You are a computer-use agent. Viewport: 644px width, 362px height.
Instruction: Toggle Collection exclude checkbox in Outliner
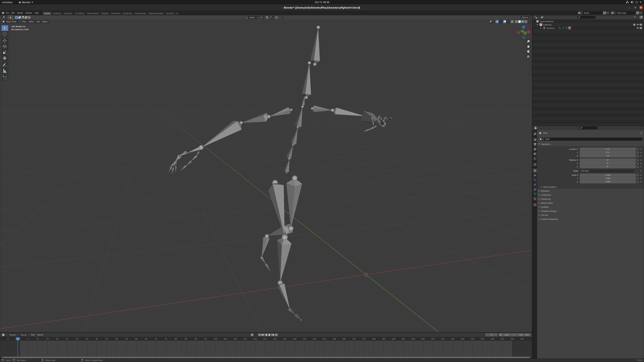[634, 25]
